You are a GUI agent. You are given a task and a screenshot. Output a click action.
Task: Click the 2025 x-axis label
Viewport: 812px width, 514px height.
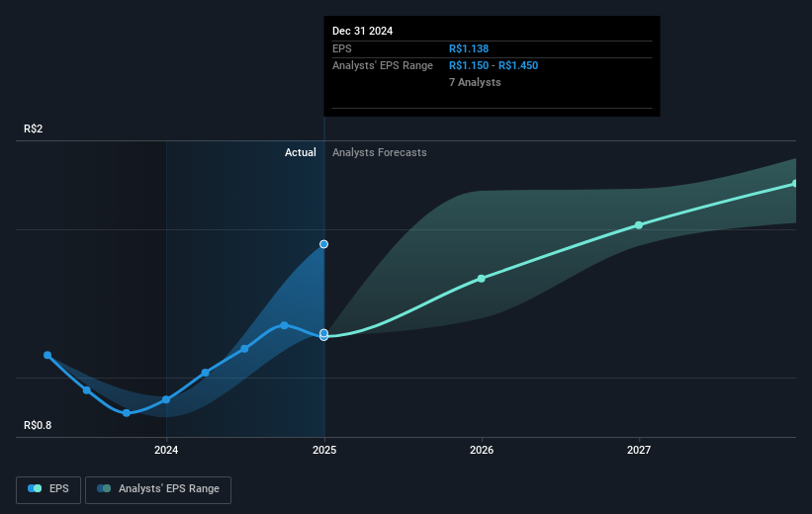pyautogui.click(x=324, y=450)
